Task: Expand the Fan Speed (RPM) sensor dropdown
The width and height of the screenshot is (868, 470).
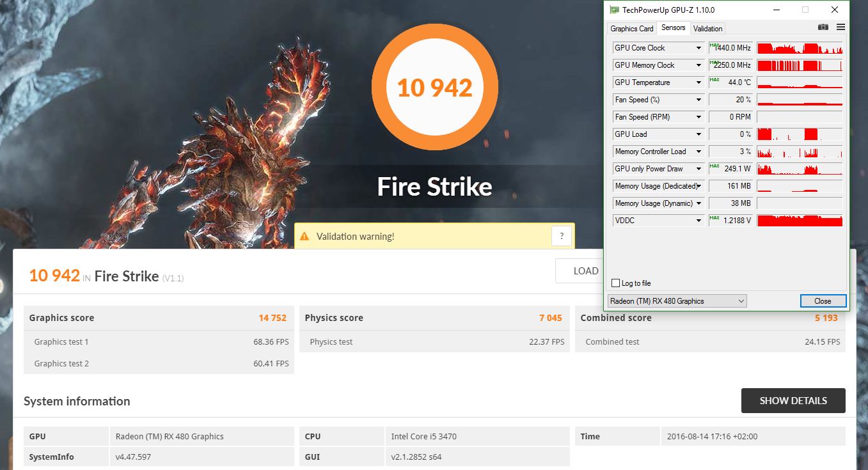Action: click(x=698, y=117)
